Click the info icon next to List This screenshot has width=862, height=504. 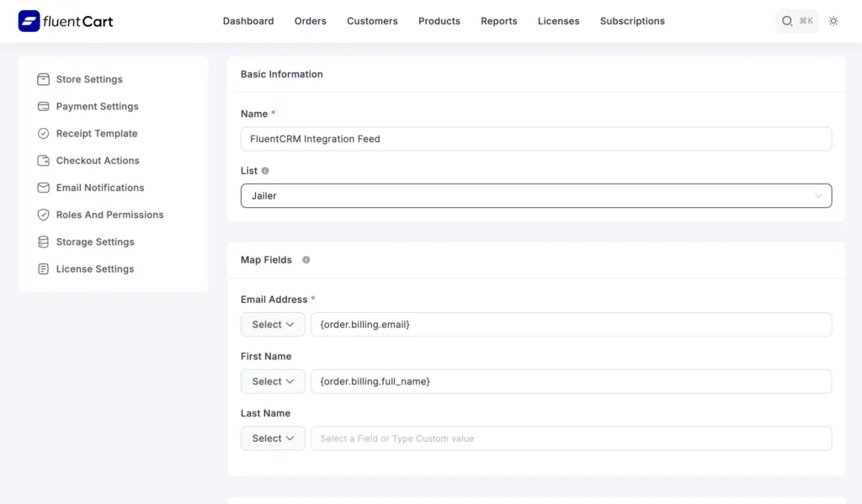265,171
